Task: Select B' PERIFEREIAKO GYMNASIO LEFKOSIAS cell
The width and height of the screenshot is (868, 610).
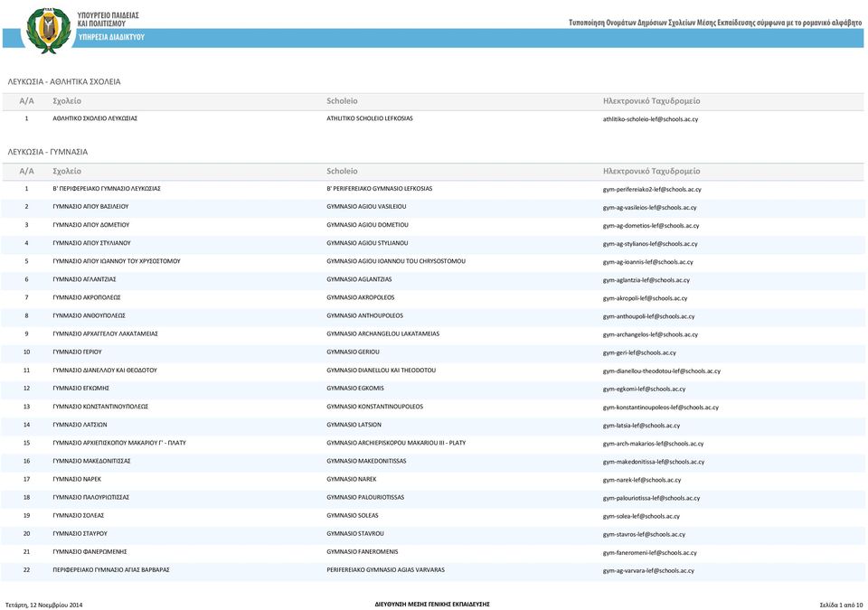Action: pyautogui.click(x=379, y=189)
